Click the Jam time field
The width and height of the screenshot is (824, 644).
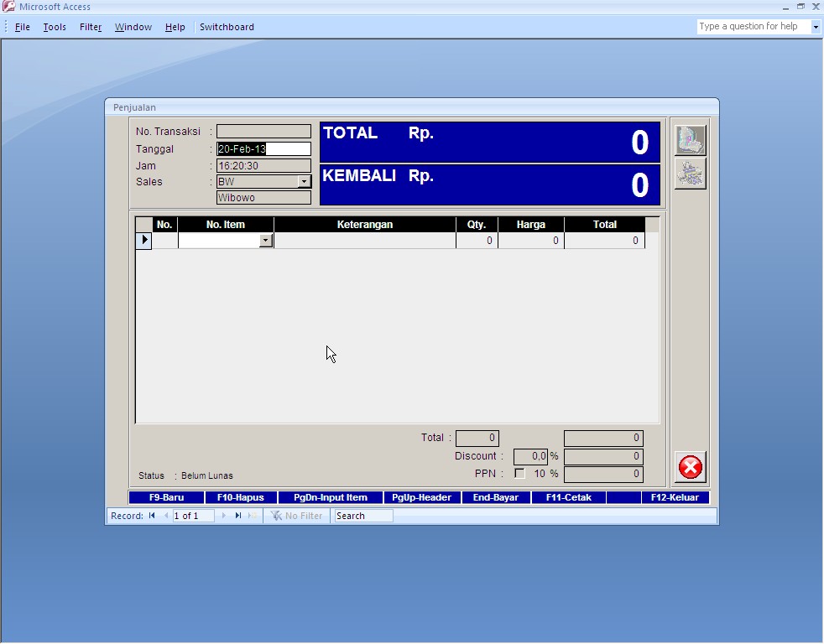[x=263, y=165]
